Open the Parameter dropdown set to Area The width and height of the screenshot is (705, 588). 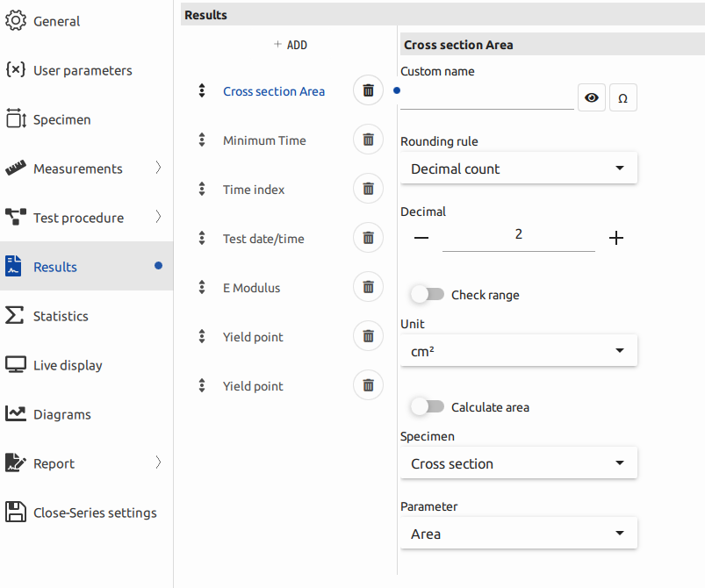click(518, 534)
